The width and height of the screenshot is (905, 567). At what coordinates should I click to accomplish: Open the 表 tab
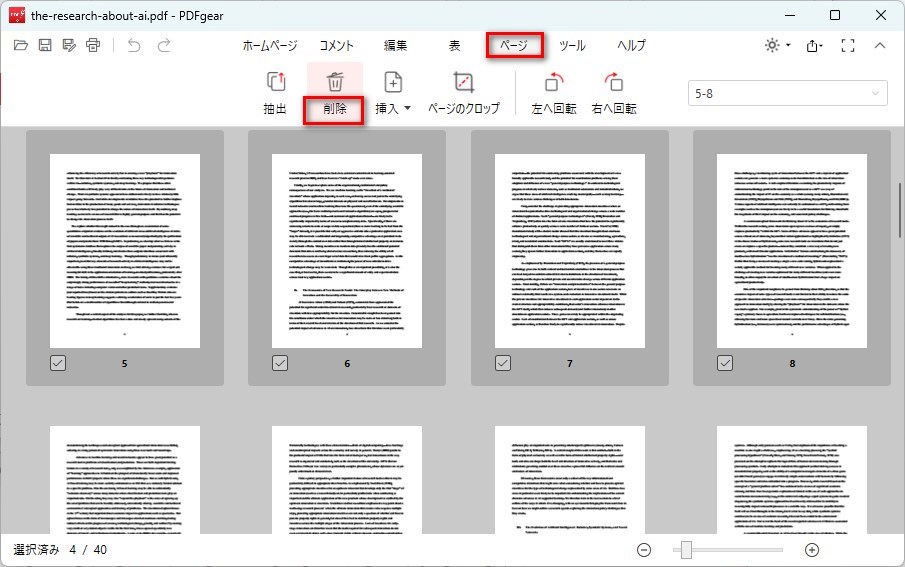[454, 46]
